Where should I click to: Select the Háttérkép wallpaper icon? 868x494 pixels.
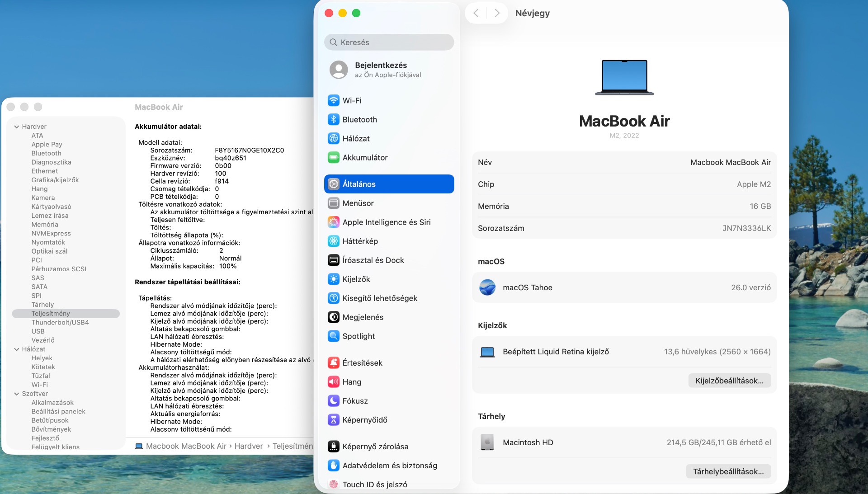[334, 241]
